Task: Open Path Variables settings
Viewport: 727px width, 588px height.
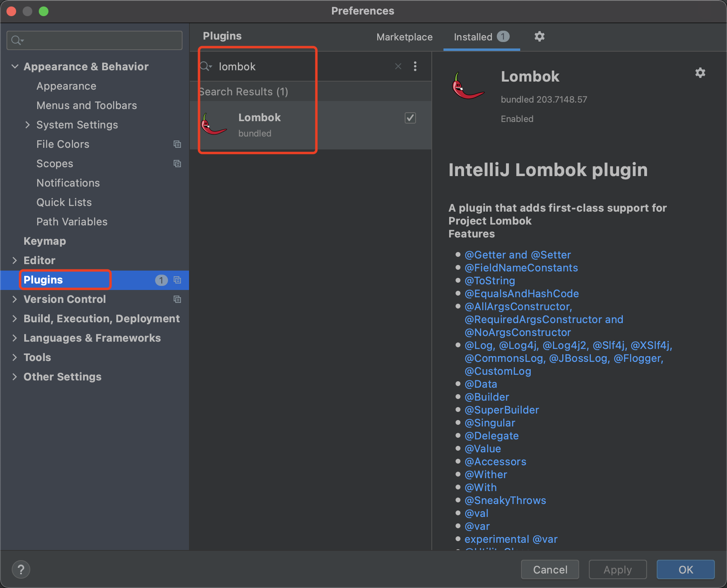Action: (x=72, y=222)
